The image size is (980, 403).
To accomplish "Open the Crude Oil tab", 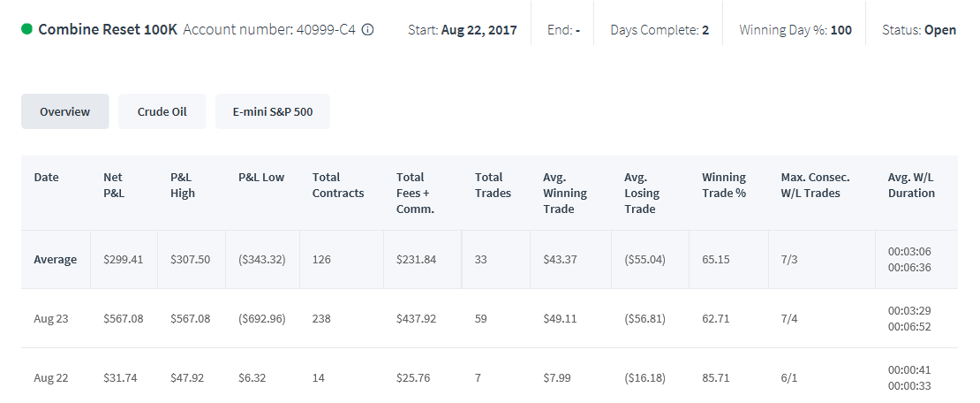I will [162, 111].
